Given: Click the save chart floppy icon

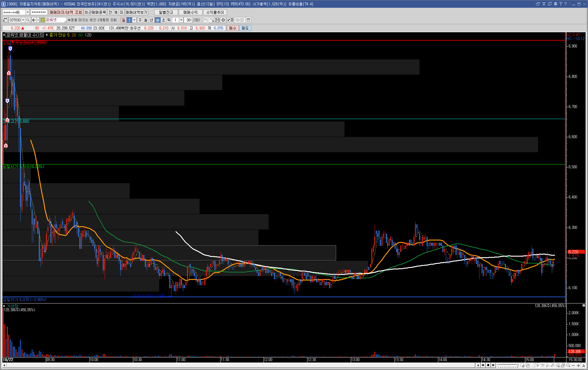Looking at the screenshot, I should pyautogui.click(x=218, y=20).
